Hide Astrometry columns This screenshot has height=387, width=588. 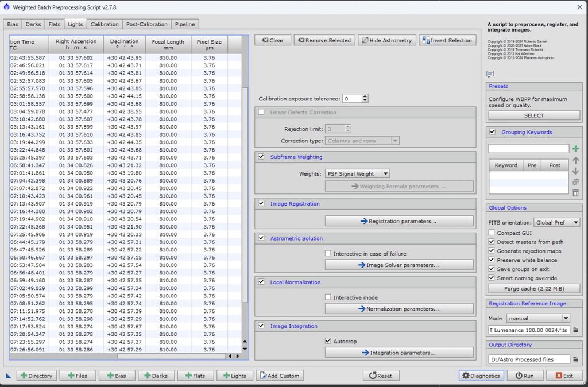tap(386, 40)
